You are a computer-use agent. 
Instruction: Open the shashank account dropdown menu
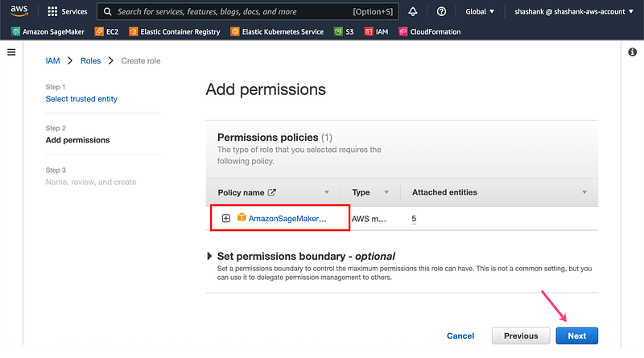click(x=573, y=12)
